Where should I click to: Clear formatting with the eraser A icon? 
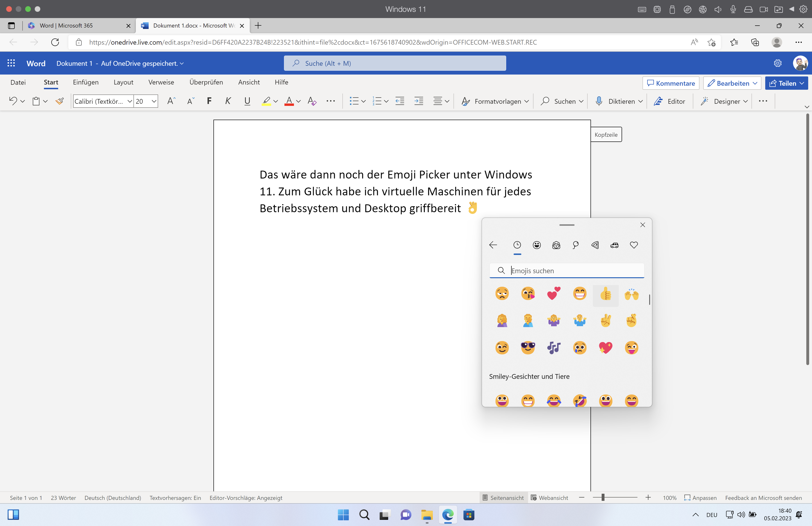click(x=312, y=101)
